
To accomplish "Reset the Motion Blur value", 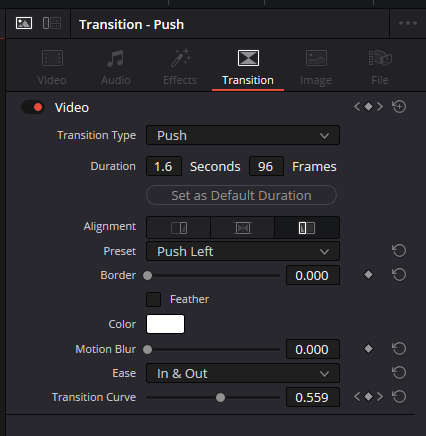I will pos(399,349).
